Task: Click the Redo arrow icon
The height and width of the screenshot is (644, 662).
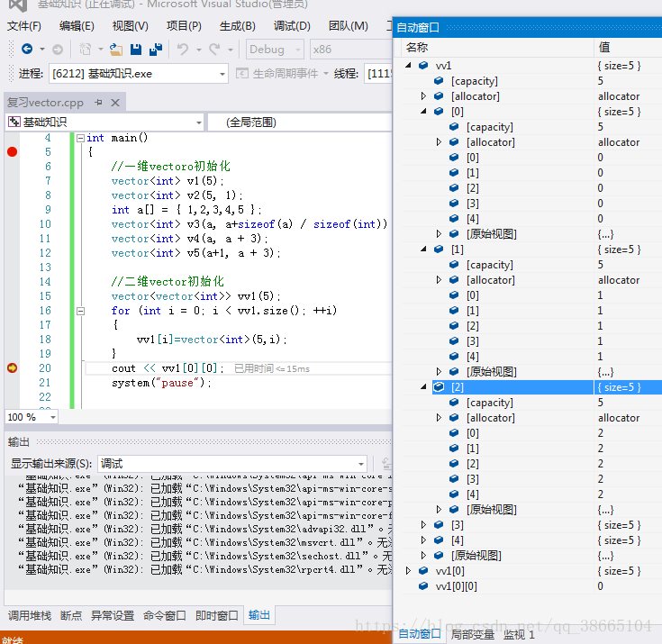Action: pos(215,50)
